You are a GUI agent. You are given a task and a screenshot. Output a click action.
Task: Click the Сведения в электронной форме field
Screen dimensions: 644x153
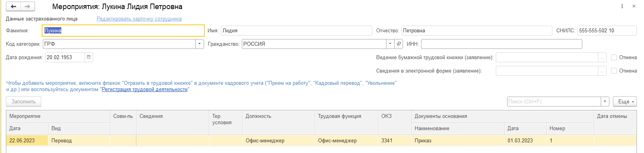547,71
